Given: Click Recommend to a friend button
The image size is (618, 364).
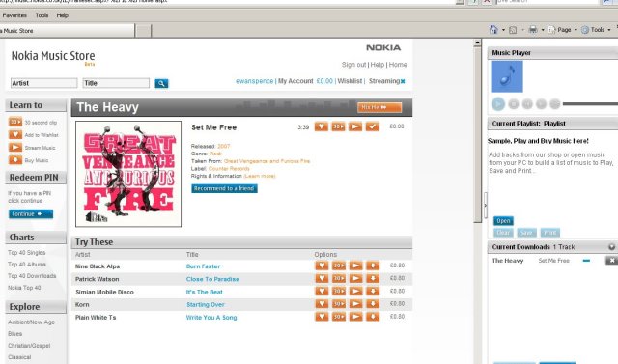Looking at the screenshot, I should click(x=224, y=188).
